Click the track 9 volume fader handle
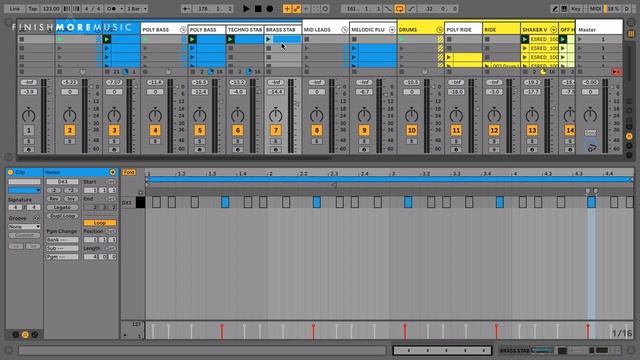 385,94
